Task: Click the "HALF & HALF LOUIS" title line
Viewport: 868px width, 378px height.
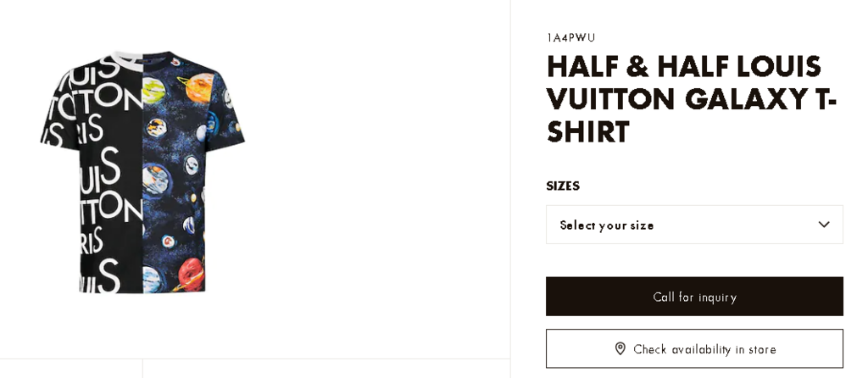Action: click(683, 67)
